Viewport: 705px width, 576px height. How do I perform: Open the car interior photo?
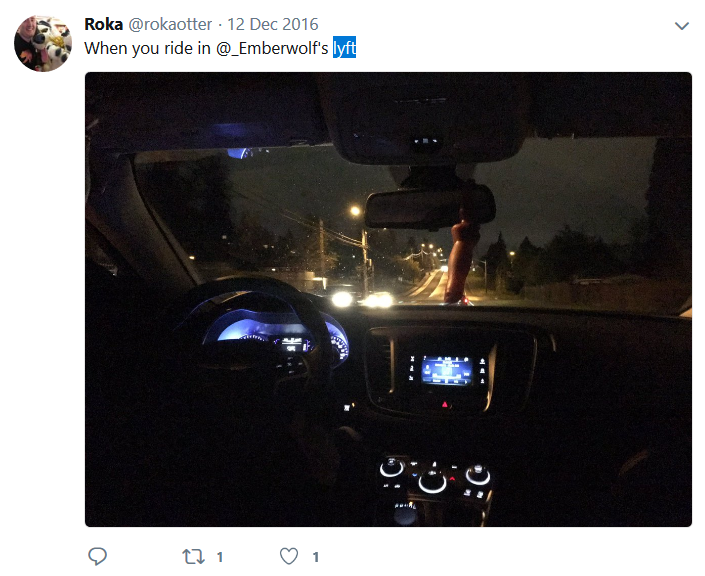click(388, 299)
